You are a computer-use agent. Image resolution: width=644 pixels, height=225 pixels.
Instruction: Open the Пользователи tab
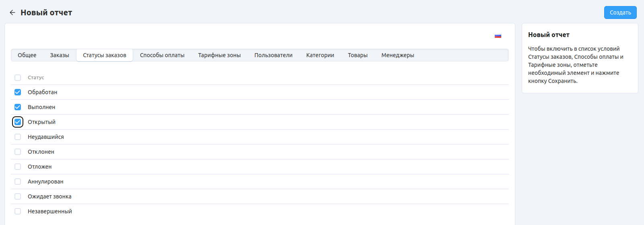[x=273, y=55]
